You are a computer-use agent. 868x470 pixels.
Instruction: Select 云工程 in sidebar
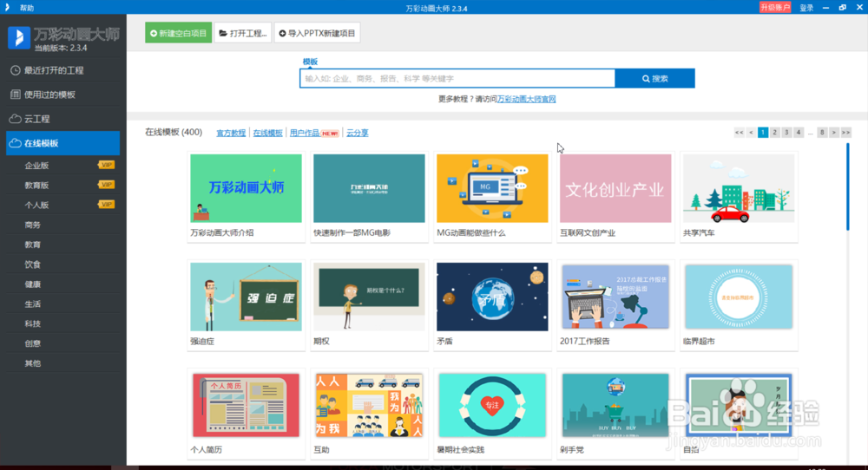pyautogui.click(x=63, y=119)
